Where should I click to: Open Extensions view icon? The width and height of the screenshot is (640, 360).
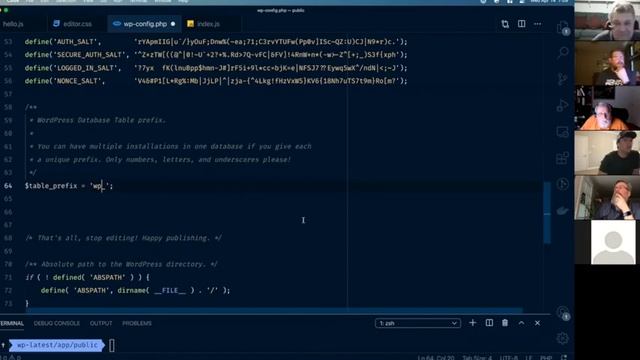(562, 158)
